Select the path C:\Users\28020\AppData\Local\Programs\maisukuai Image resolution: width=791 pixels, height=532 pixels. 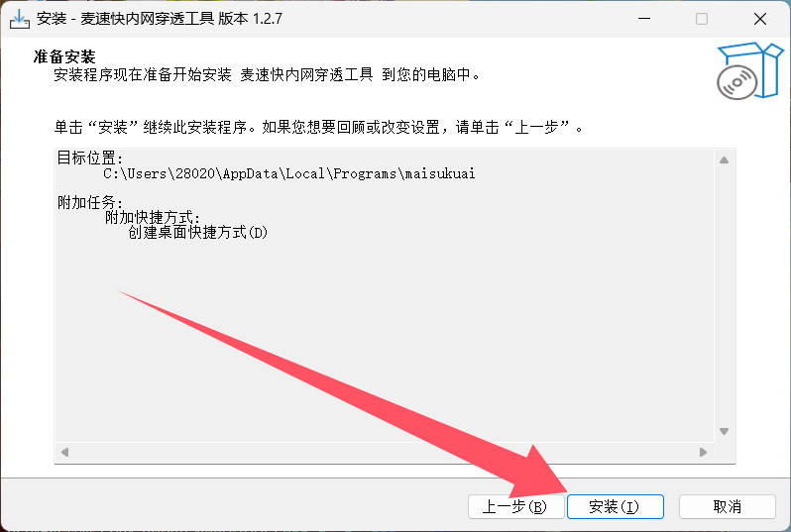tap(289, 174)
